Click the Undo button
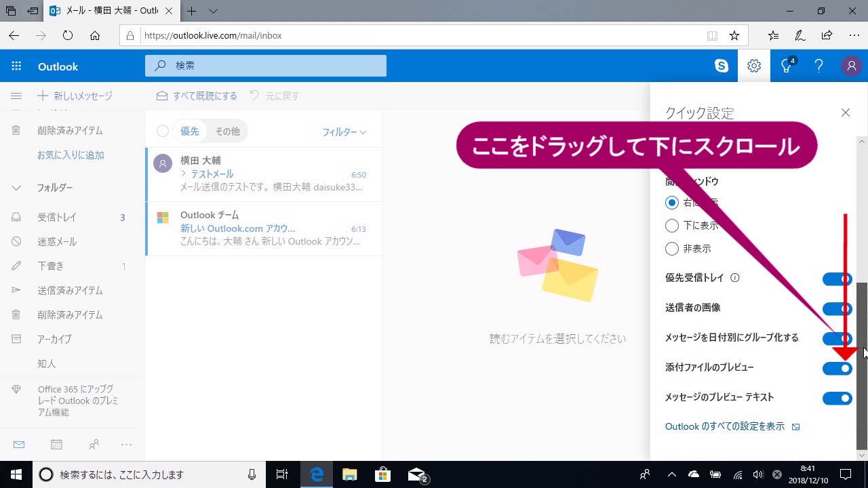868x488 pixels. point(274,96)
